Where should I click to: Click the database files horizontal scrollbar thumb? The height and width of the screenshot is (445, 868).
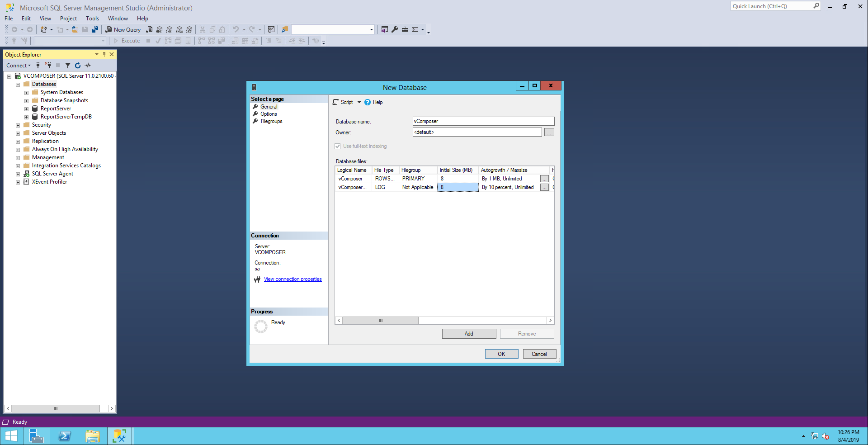pyautogui.click(x=380, y=320)
